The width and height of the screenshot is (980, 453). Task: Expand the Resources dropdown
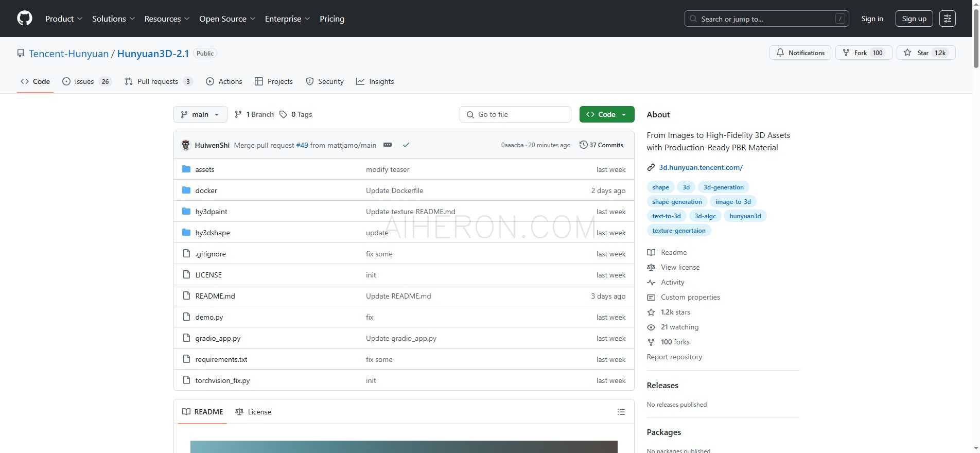tap(167, 19)
